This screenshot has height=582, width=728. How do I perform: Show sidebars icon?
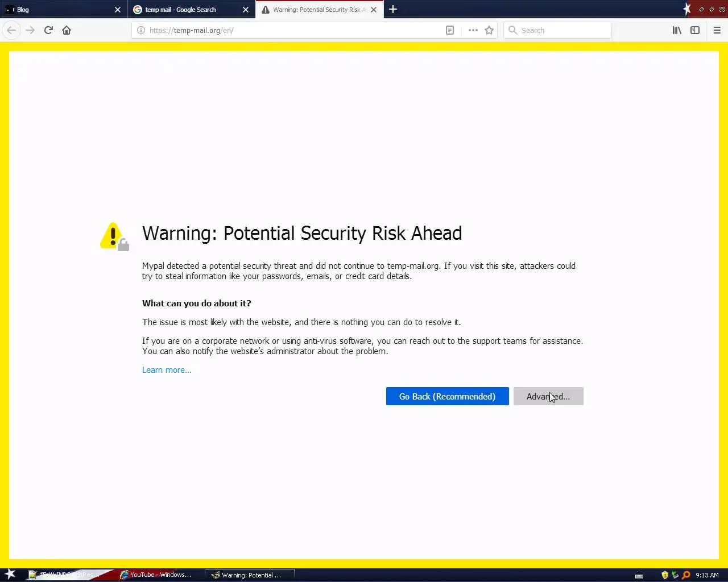[x=695, y=30]
